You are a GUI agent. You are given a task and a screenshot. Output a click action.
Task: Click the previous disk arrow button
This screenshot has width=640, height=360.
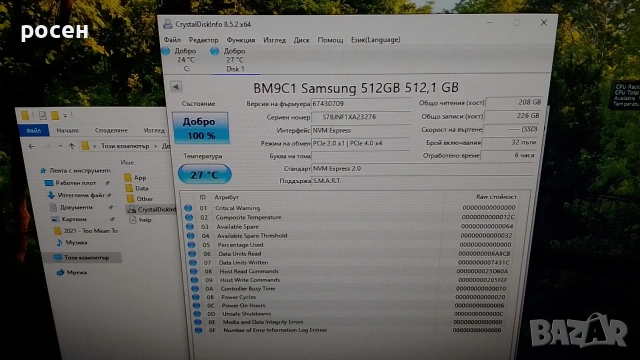[x=176, y=87]
